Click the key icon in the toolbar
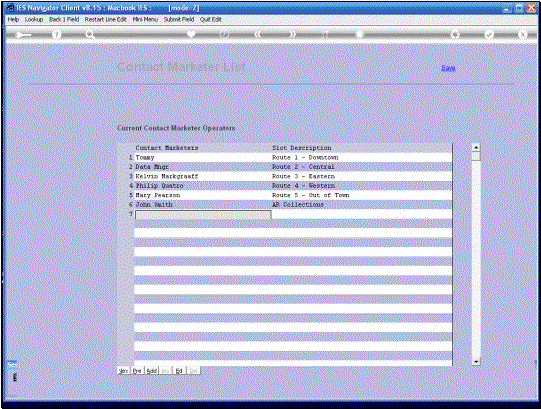Screen dimensions: 541x409 pyautogui.click(x=23, y=35)
